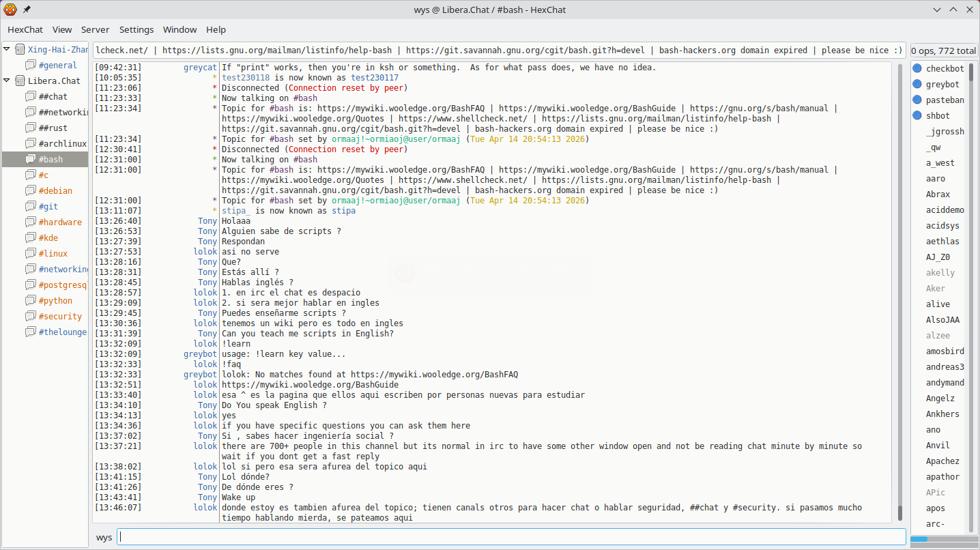Image resolution: width=980 pixels, height=550 pixels.
Task: Click the pasteban user blue dot icon
Action: (917, 100)
